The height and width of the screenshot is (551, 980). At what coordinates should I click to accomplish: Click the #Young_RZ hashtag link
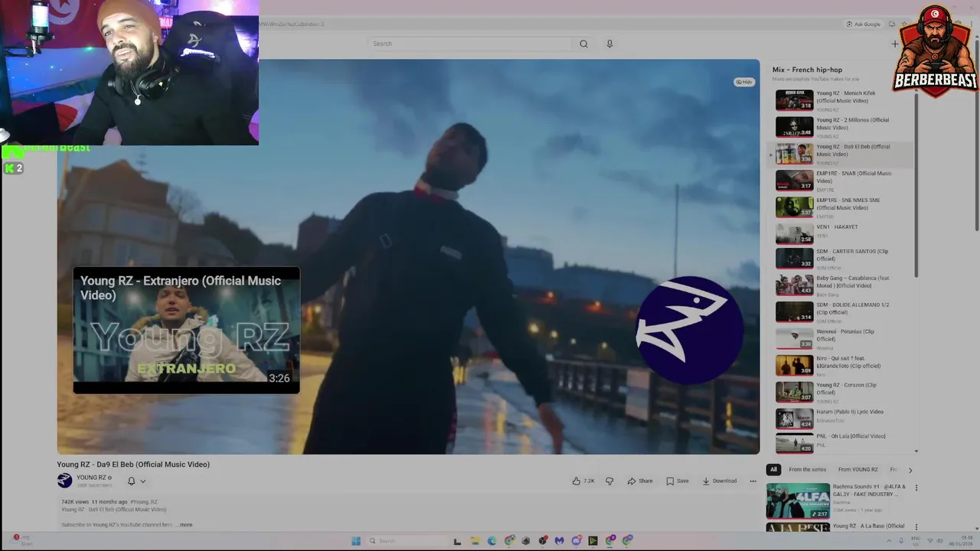click(x=144, y=502)
